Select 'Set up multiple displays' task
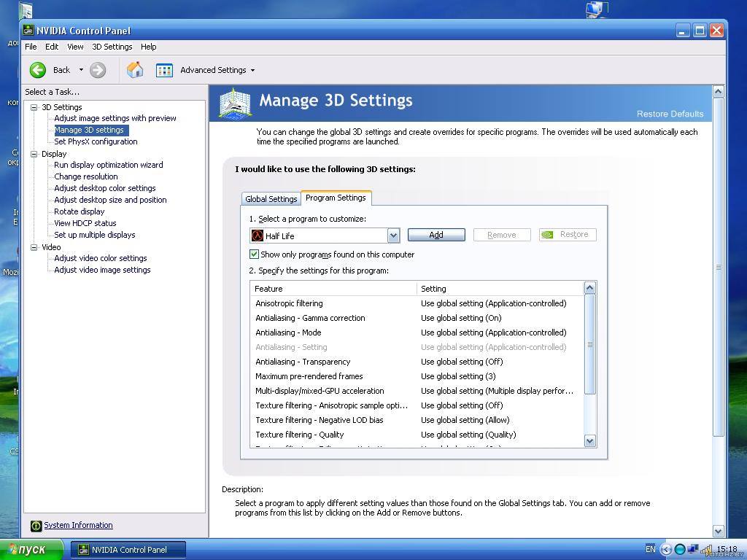 [95, 235]
